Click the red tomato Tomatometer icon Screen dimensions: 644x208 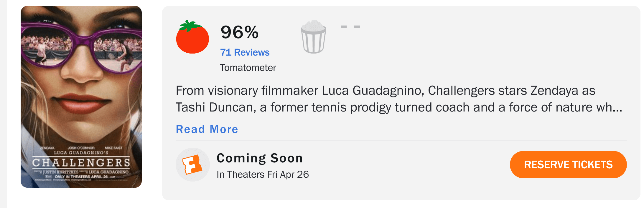click(x=192, y=37)
